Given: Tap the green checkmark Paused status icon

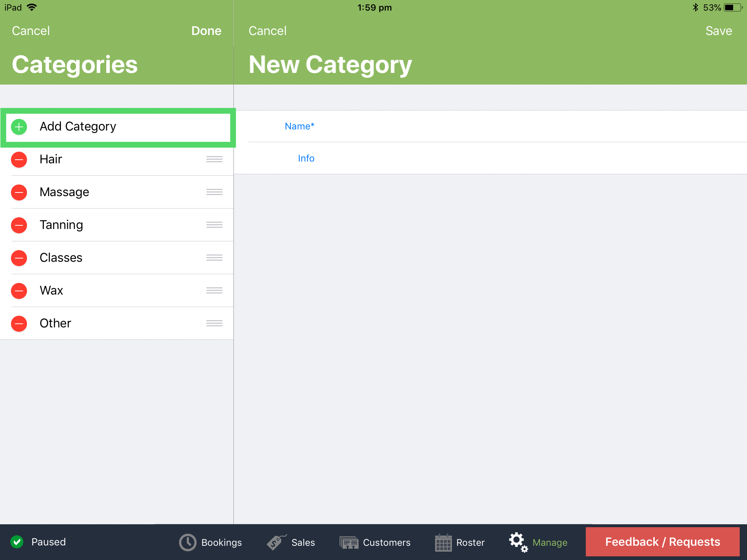Looking at the screenshot, I should pyautogui.click(x=17, y=542).
